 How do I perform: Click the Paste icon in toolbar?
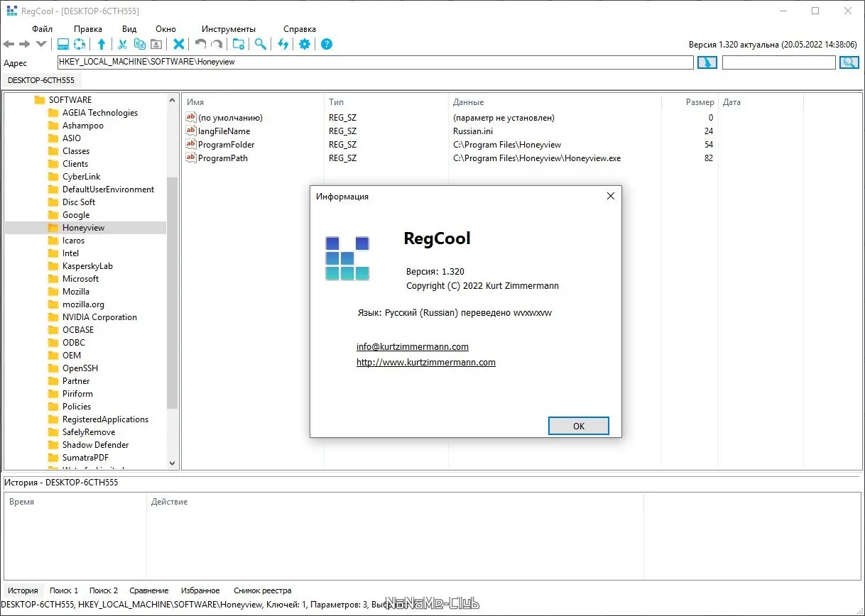coord(156,44)
